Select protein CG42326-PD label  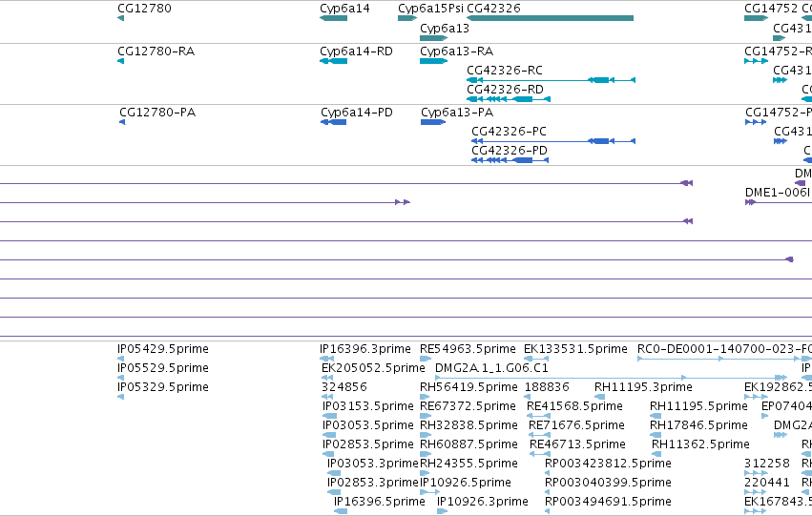(510, 151)
